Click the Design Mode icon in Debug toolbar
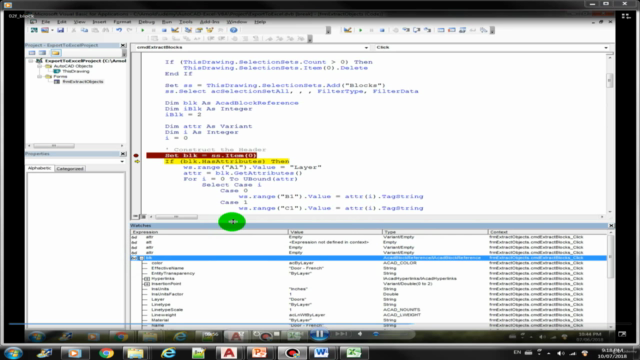The width and height of the screenshot is (640, 360). [x=347, y=30]
